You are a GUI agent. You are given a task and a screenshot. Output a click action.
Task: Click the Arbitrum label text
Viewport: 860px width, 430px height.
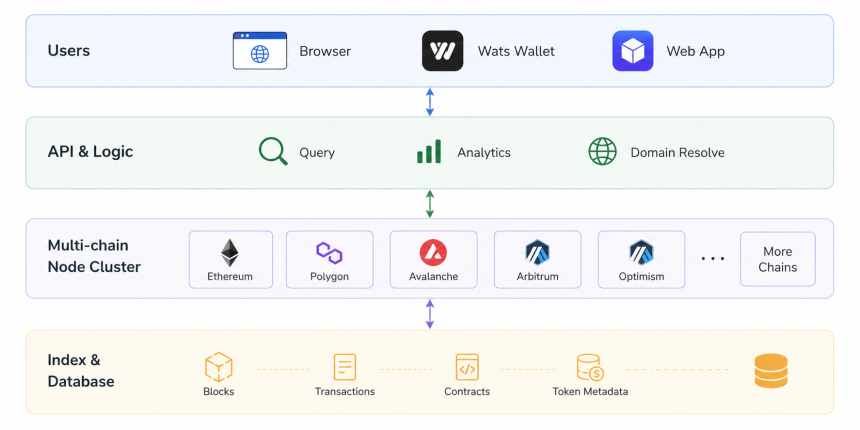tap(538, 276)
